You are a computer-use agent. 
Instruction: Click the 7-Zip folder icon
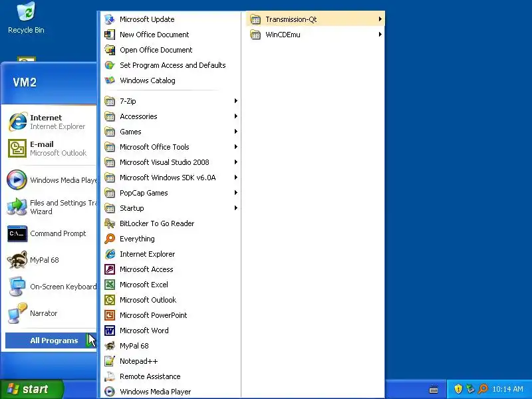110,101
